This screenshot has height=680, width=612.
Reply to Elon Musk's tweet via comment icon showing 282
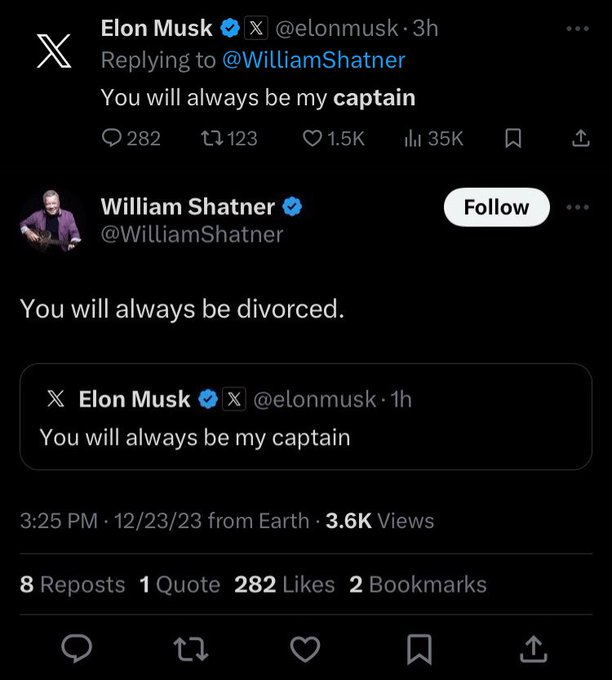coord(131,138)
